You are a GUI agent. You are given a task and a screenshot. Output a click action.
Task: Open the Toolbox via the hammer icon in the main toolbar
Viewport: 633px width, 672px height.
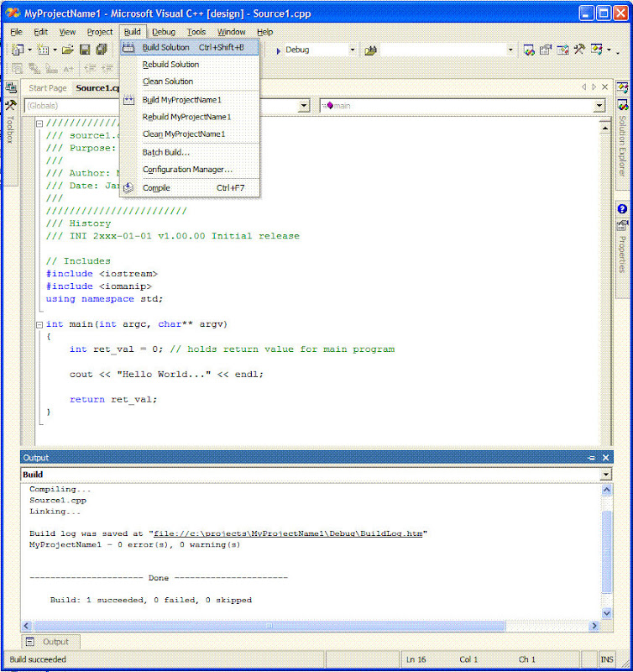579,50
